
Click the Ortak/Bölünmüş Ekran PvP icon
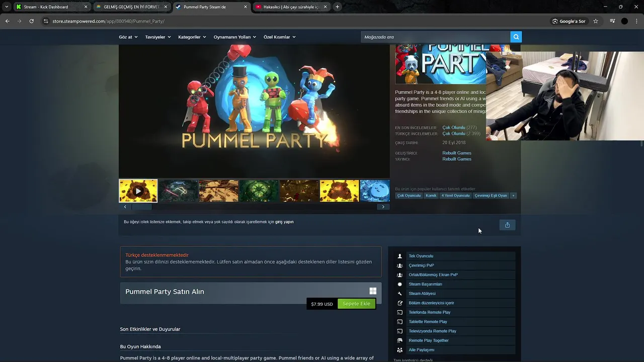click(x=400, y=275)
